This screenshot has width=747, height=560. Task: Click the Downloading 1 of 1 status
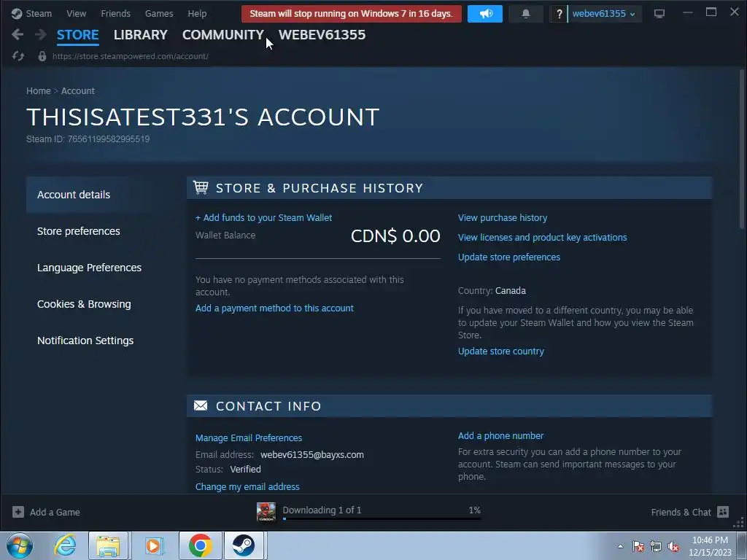tap(322, 510)
